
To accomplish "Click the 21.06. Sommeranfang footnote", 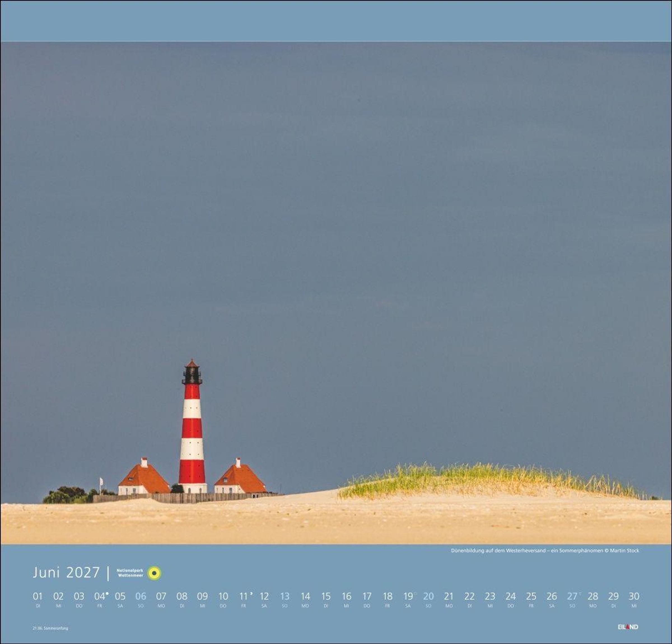I will coord(50,628).
